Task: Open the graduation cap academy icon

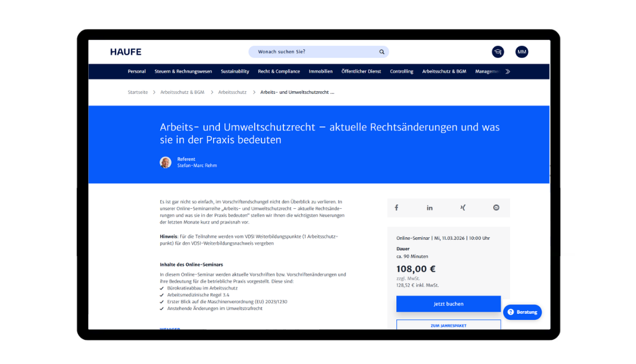Action: (497, 52)
